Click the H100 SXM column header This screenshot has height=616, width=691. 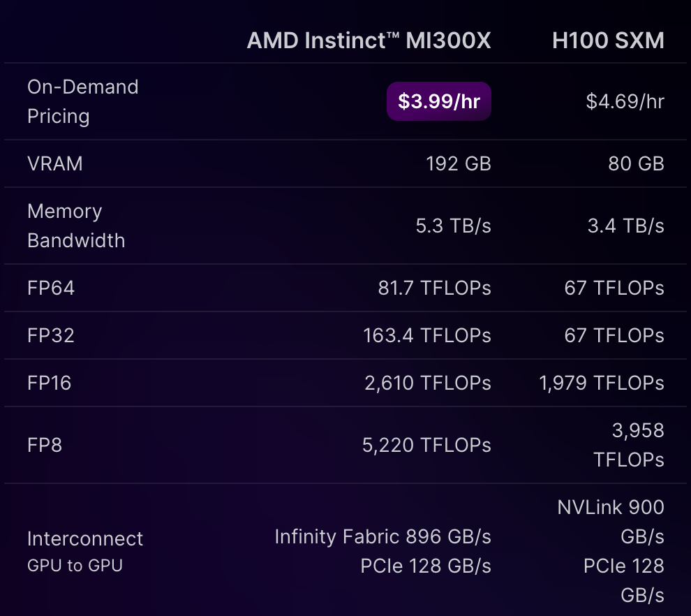pyautogui.click(x=607, y=41)
